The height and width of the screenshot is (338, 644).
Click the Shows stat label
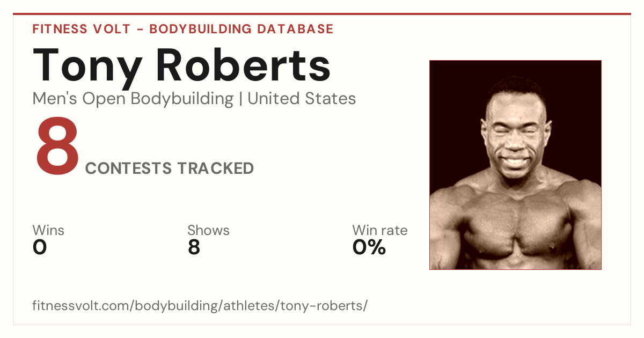[x=208, y=231]
